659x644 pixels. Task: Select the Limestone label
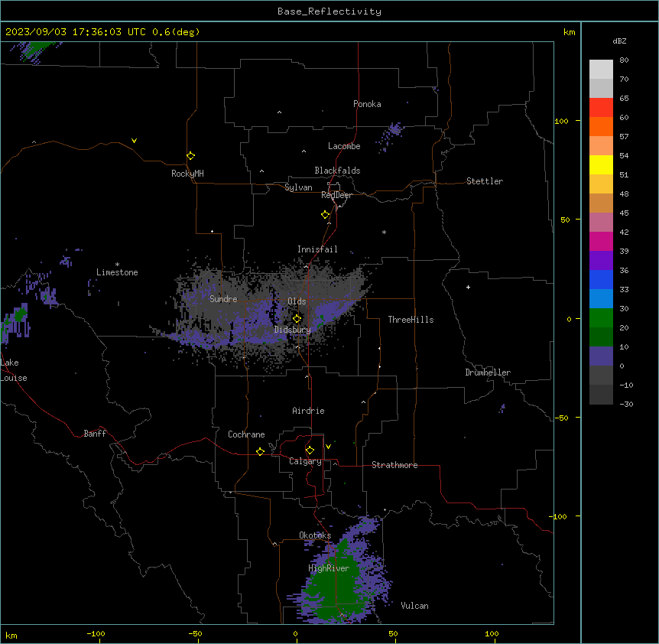(117, 272)
